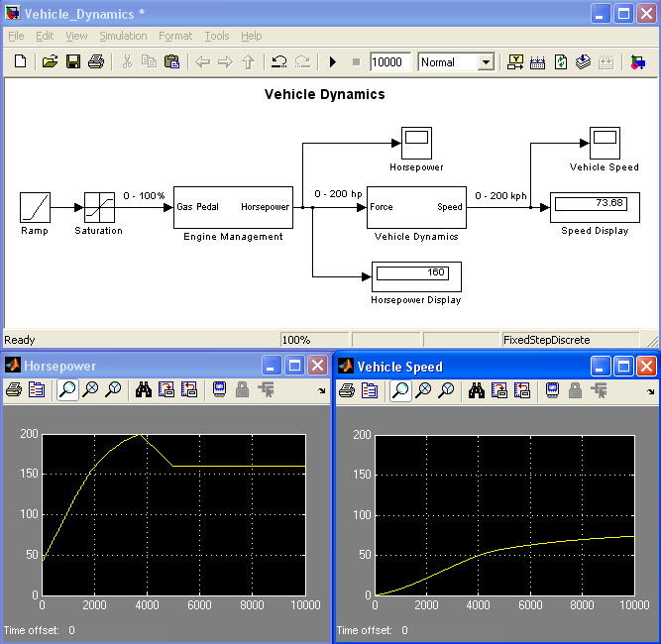Click the Go to parent system up arrow

click(249, 62)
